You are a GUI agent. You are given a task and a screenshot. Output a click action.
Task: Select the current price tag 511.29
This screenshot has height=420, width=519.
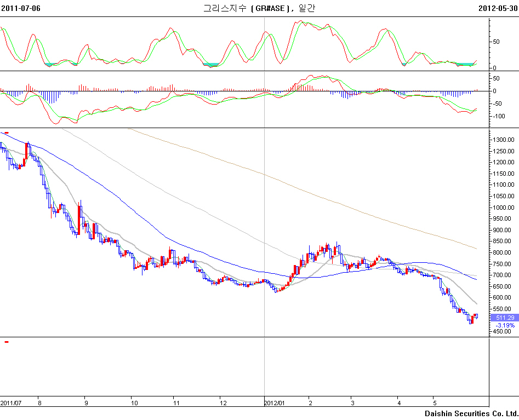504,318
